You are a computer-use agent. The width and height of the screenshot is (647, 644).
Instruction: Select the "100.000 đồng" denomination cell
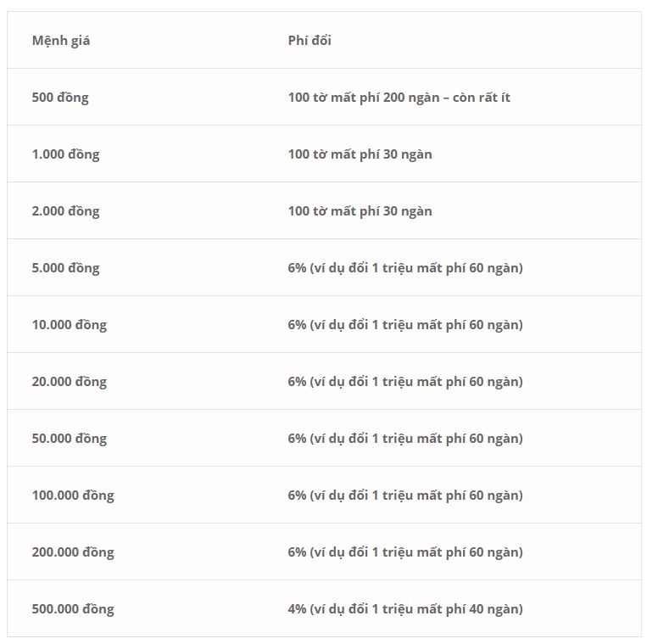coord(73,496)
